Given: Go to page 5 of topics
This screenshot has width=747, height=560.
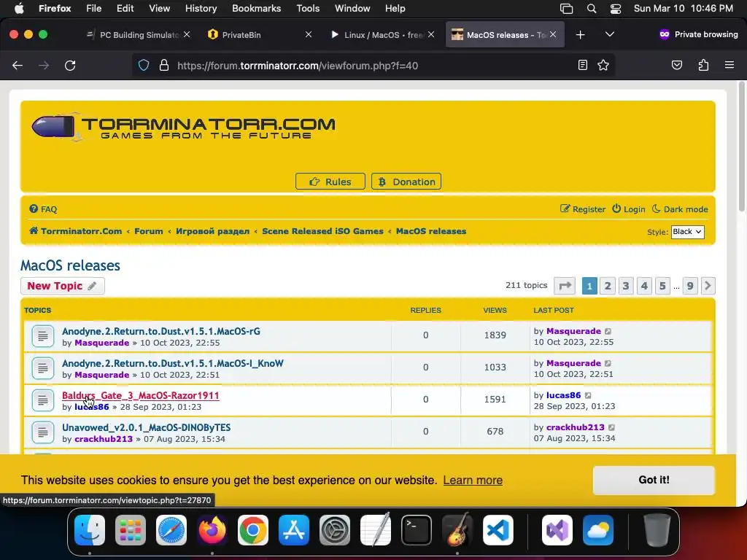Looking at the screenshot, I should click(662, 286).
